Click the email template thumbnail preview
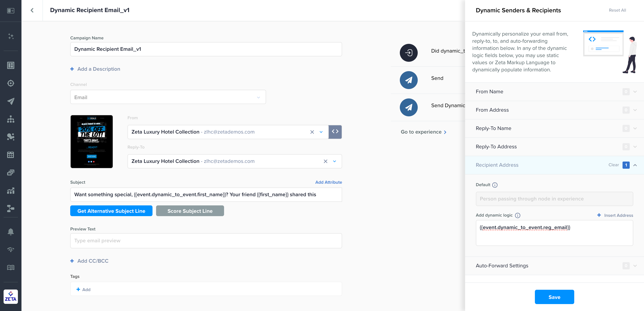This screenshot has width=644, height=311. click(x=91, y=142)
